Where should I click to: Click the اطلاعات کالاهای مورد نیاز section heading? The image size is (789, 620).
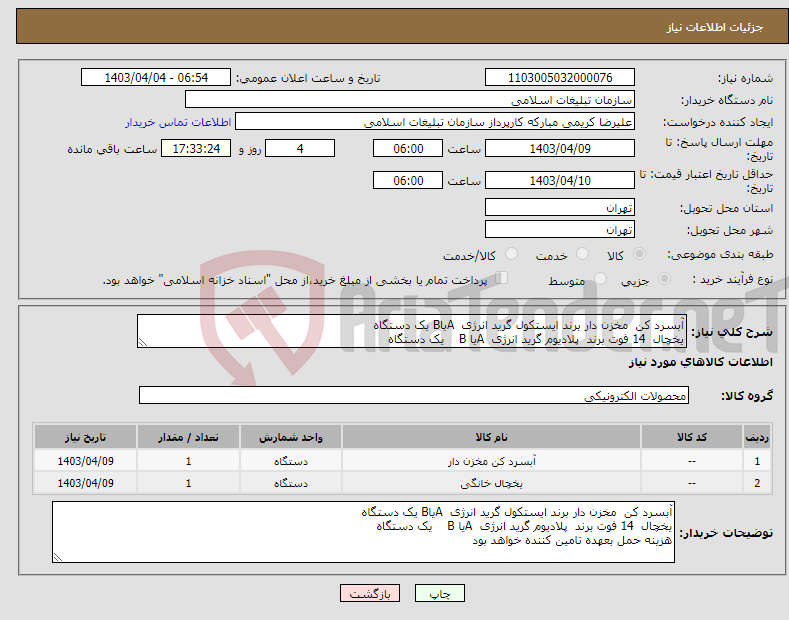tap(701, 362)
